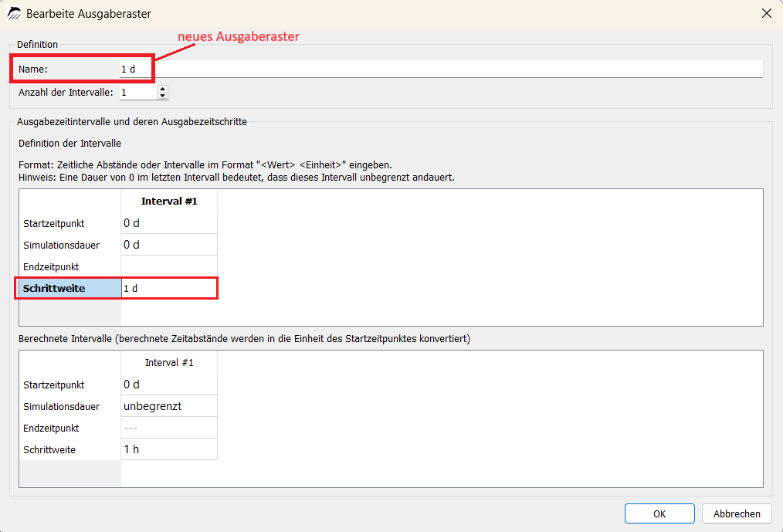The image size is (783, 532).
Task: Cancel with the Abbrechen button
Action: tap(737, 513)
